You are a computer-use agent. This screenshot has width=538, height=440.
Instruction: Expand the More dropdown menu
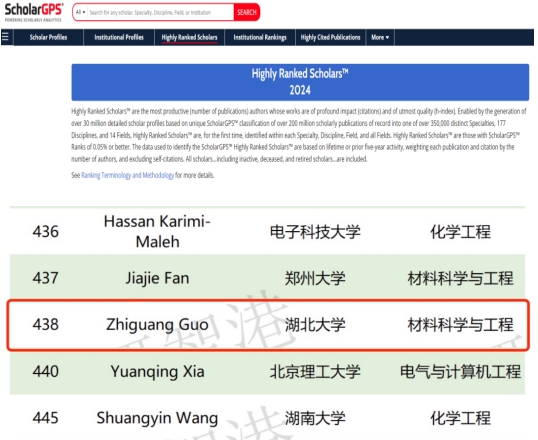(380, 37)
